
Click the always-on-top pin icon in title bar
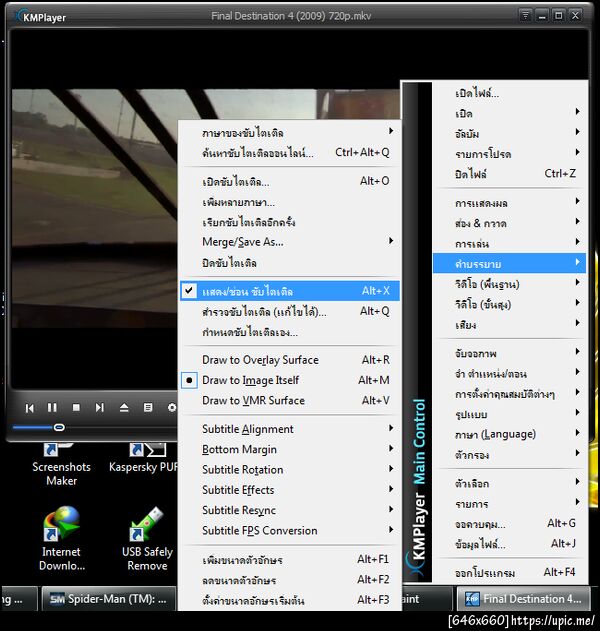click(526, 16)
